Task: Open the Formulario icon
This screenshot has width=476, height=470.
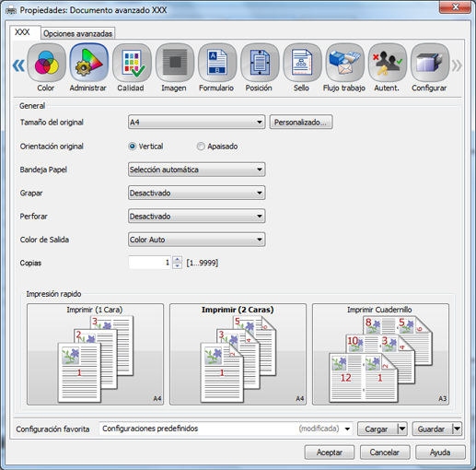Action: point(217,63)
